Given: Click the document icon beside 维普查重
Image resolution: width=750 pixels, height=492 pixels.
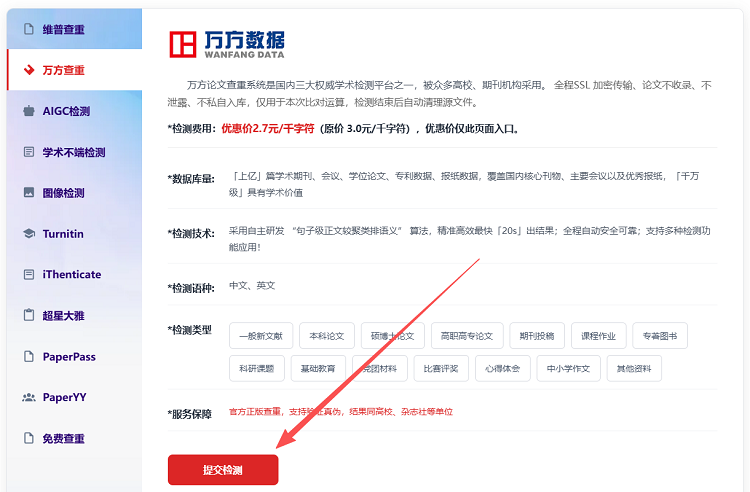Looking at the screenshot, I should [x=29, y=29].
